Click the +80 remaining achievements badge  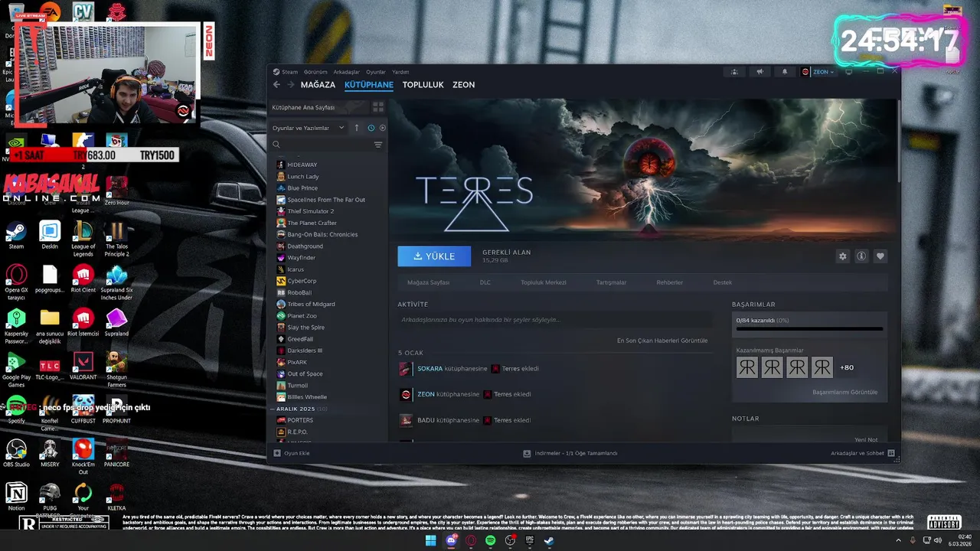tap(847, 367)
